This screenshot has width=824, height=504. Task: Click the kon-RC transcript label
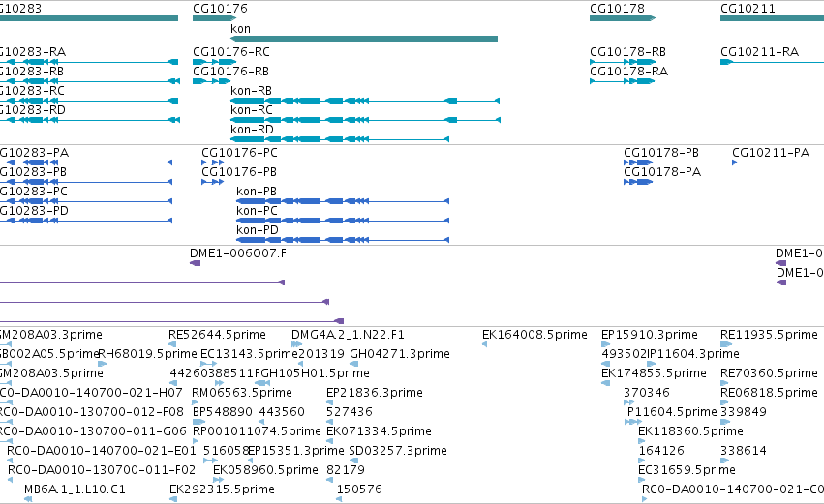tap(252, 110)
